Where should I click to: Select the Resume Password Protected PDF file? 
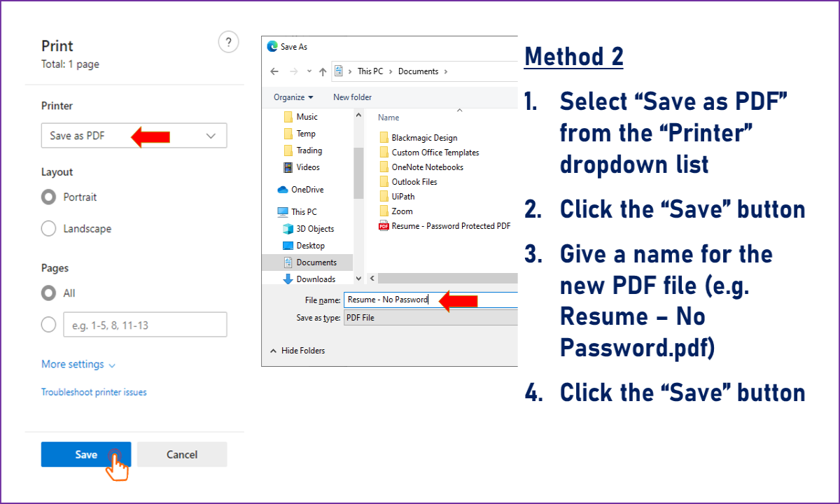tap(444, 226)
